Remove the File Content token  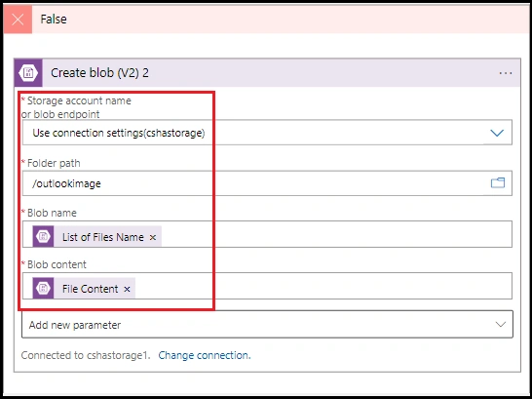point(127,289)
